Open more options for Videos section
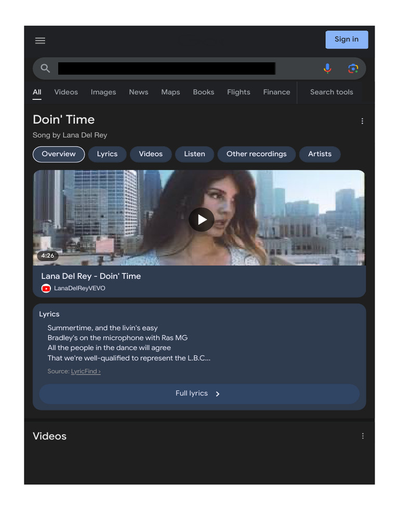Image resolution: width=399 pixels, height=532 pixels. pos(363,436)
